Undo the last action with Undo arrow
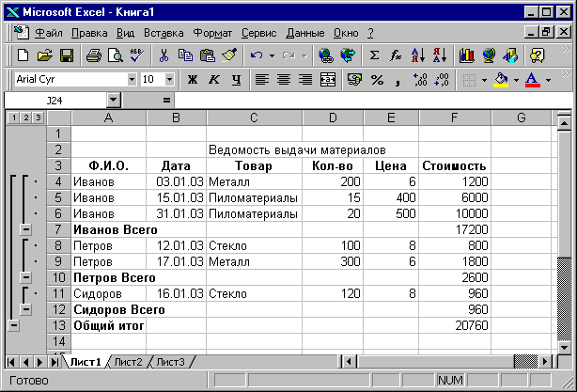 click(x=257, y=56)
